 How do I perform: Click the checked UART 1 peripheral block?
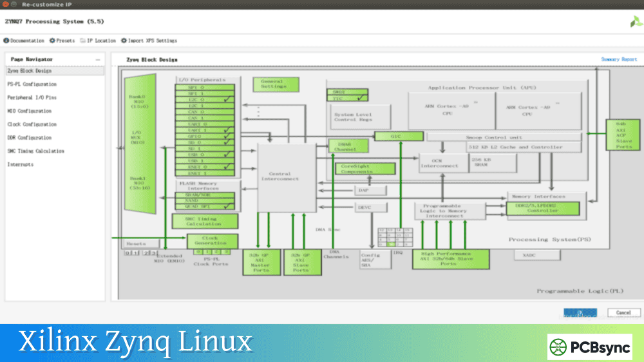205,130
